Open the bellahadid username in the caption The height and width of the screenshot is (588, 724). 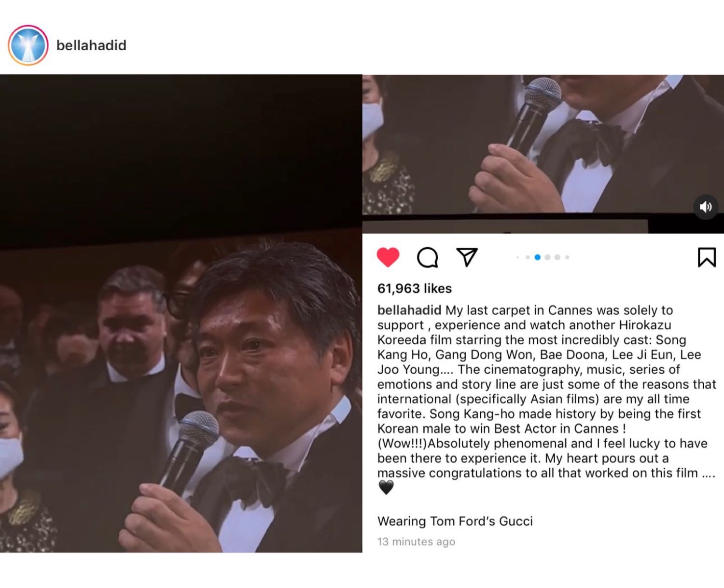[x=409, y=310]
